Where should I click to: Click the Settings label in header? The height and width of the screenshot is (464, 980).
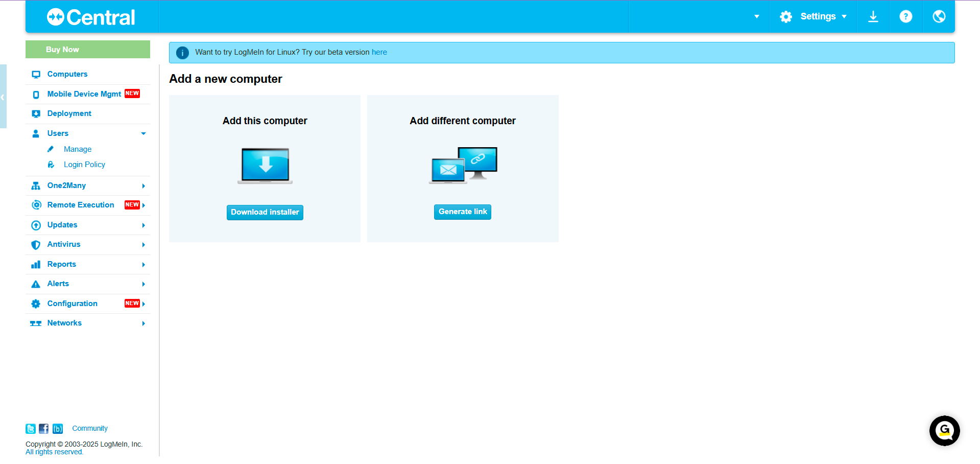point(818,16)
